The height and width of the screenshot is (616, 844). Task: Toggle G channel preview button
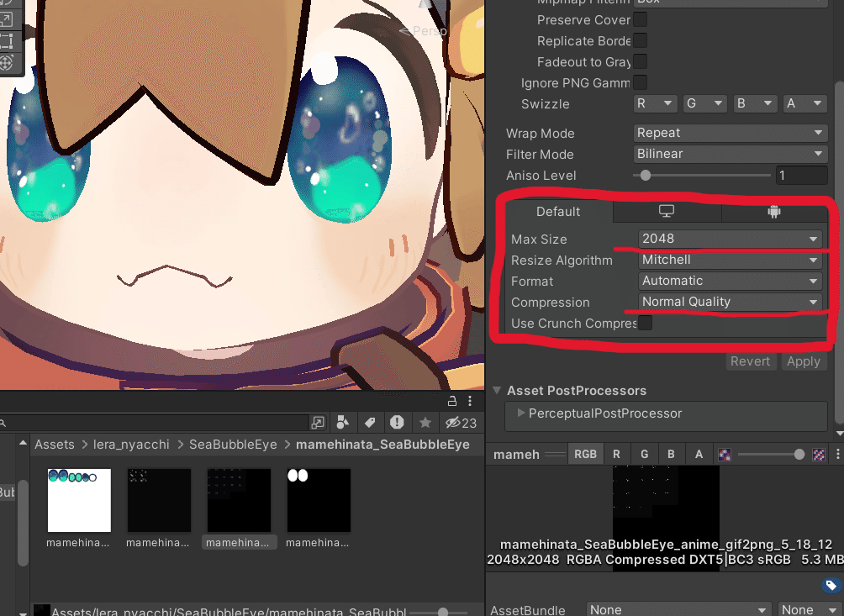[644, 455]
